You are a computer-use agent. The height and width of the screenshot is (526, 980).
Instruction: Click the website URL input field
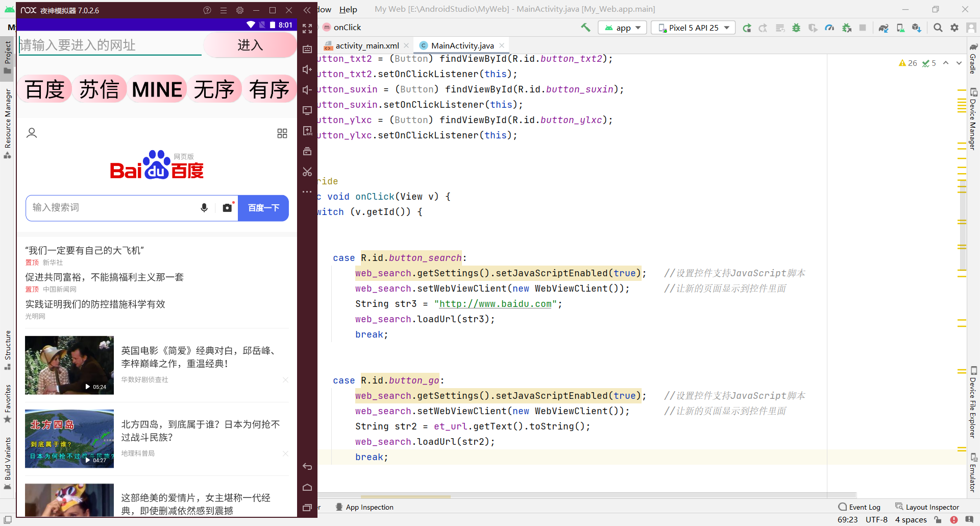click(110, 45)
